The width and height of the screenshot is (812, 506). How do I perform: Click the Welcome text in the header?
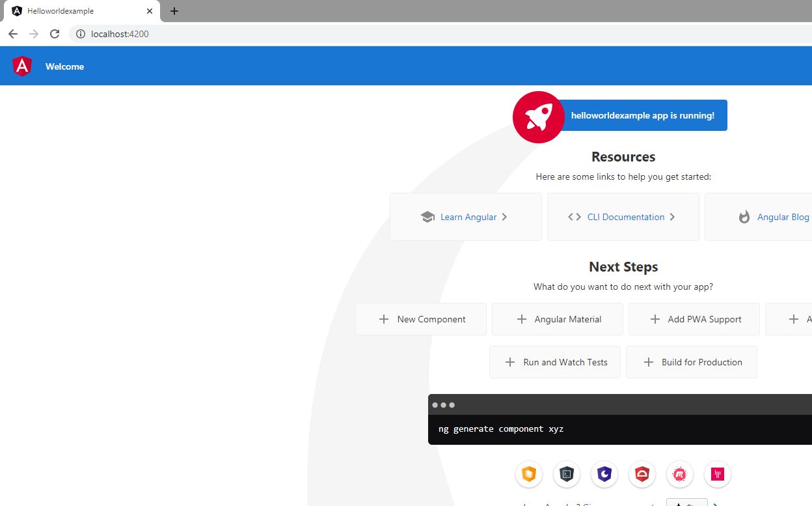pos(64,66)
